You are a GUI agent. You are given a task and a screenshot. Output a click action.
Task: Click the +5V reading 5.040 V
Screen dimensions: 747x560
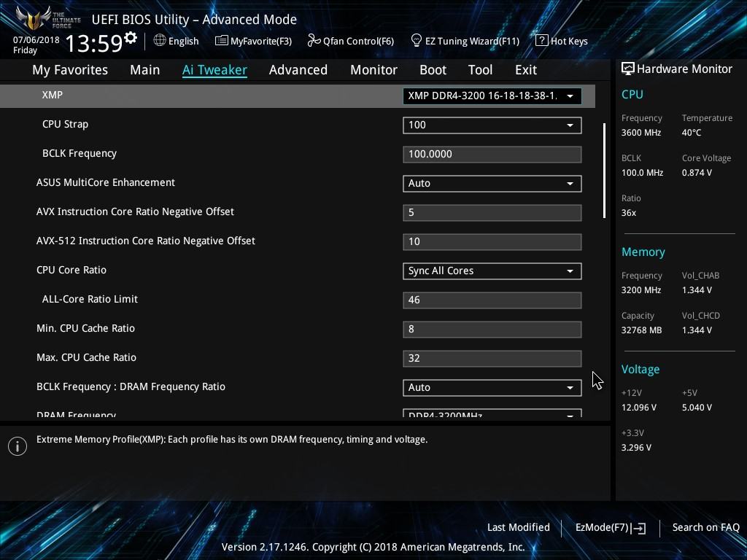tap(697, 407)
